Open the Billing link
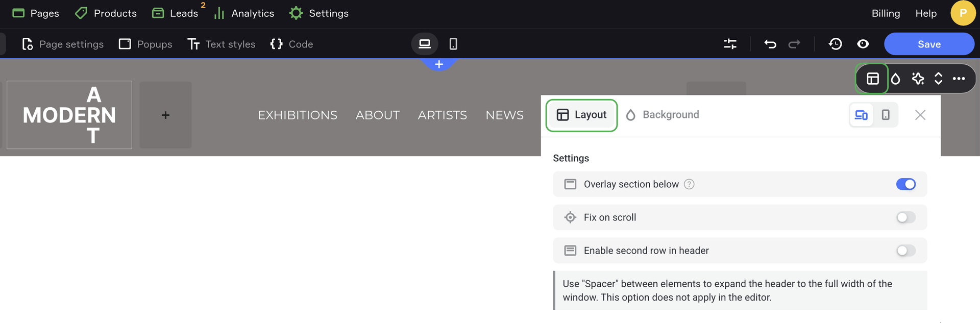The width and height of the screenshot is (980, 323). point(886,13)
